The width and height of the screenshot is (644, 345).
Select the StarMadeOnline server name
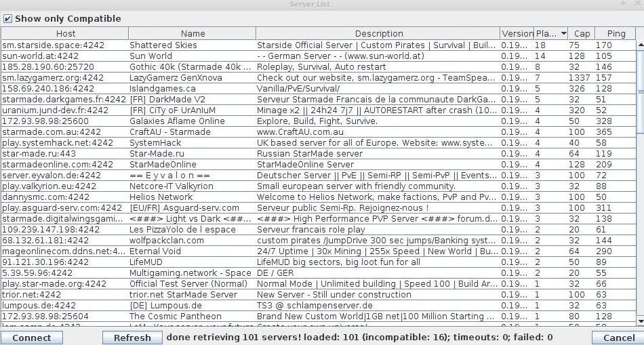point(163,164)
